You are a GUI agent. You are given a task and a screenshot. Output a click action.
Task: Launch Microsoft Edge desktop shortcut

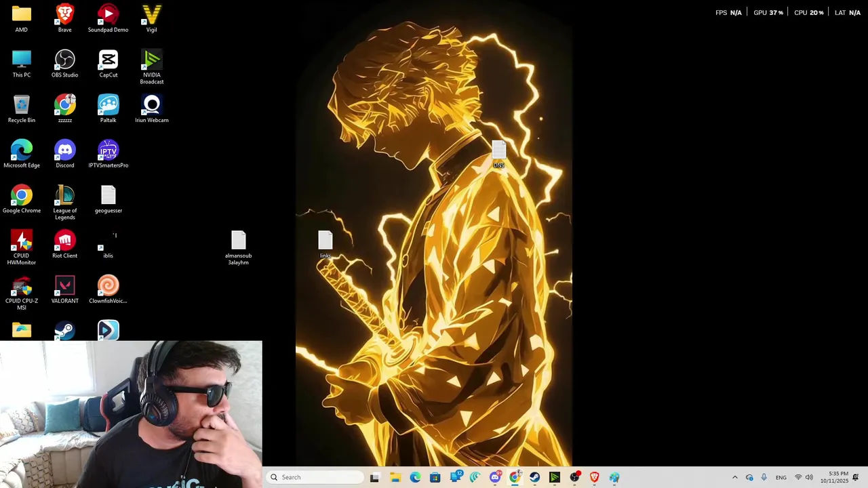(22, 155)
